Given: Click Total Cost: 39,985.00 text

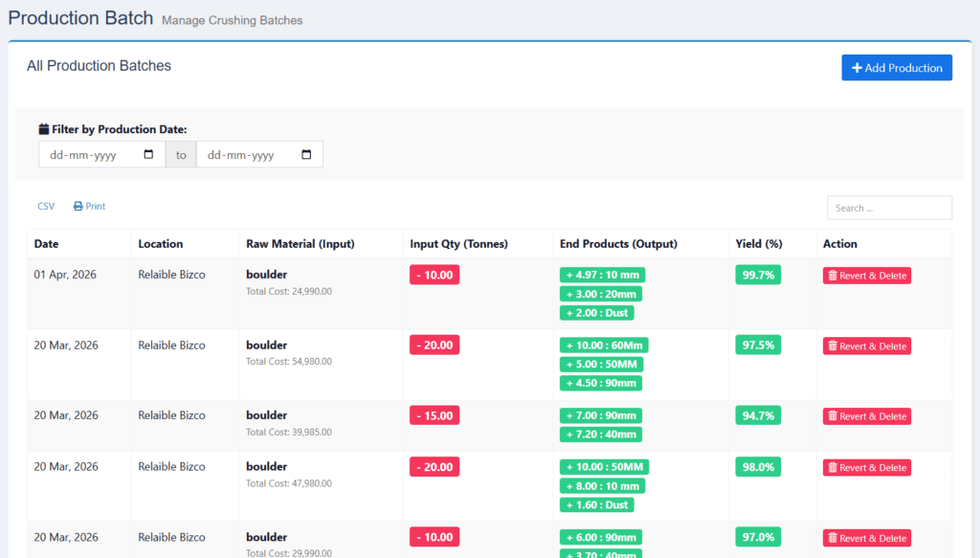Looking at the screenshot, I should click(289, 432).
